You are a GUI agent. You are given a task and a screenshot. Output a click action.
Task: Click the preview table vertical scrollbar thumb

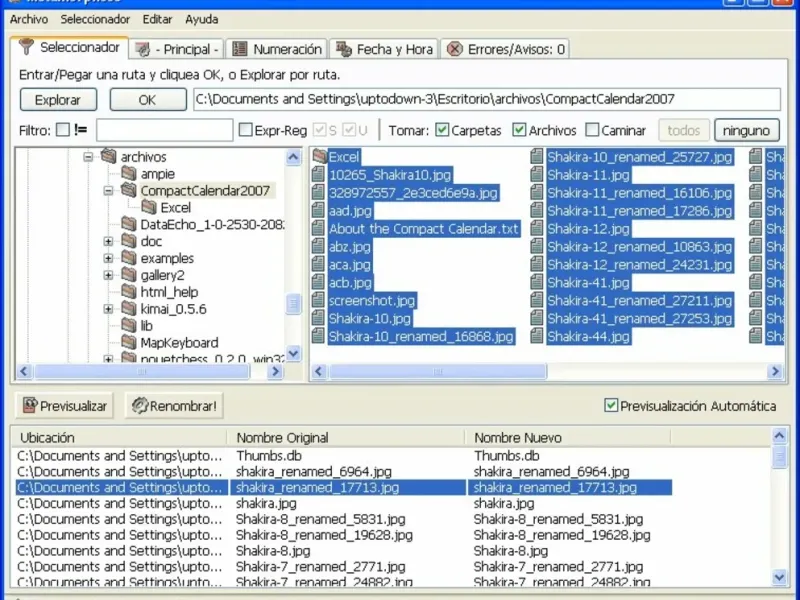(x=779, y=456)
